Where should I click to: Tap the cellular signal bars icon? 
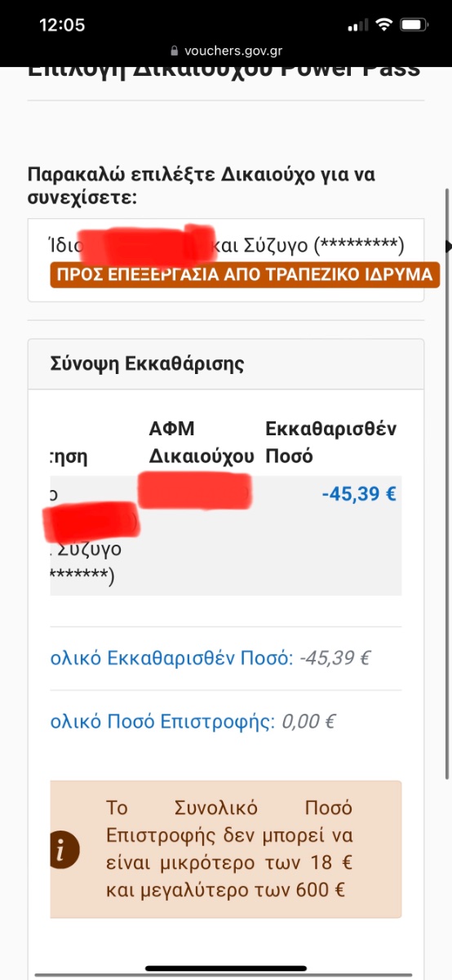(357, 26)
